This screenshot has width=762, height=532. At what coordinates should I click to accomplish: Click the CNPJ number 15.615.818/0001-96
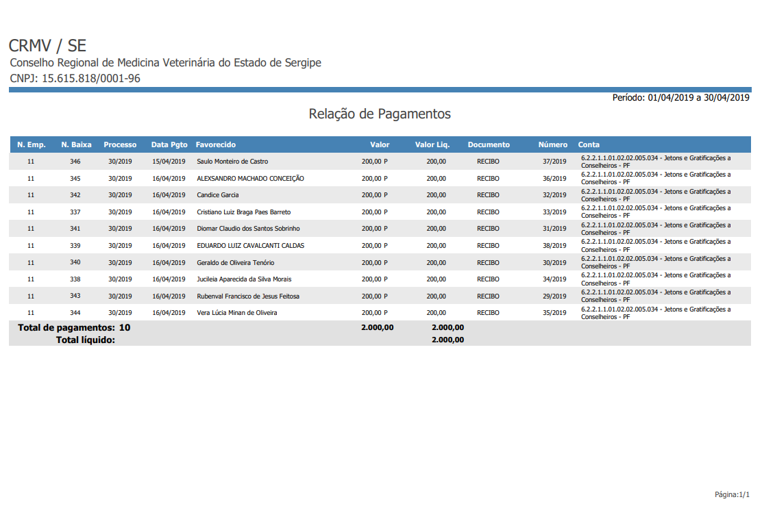coord(90,78)
